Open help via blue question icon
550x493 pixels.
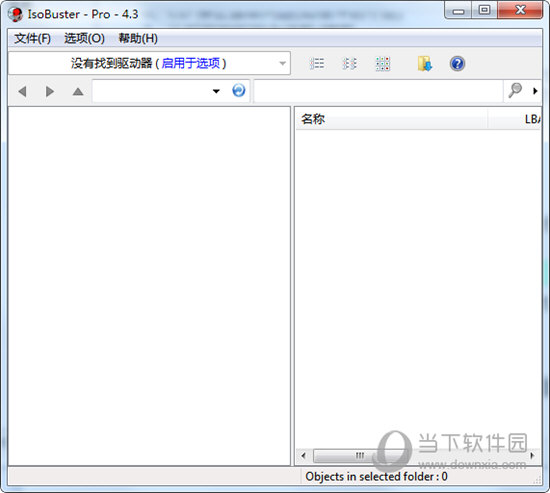(x=457, y=64)
